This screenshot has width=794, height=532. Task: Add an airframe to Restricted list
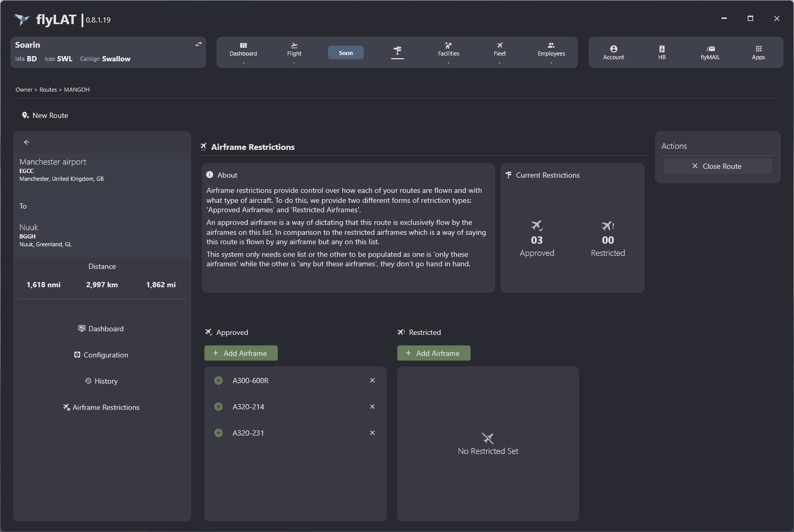coord(433,353)
